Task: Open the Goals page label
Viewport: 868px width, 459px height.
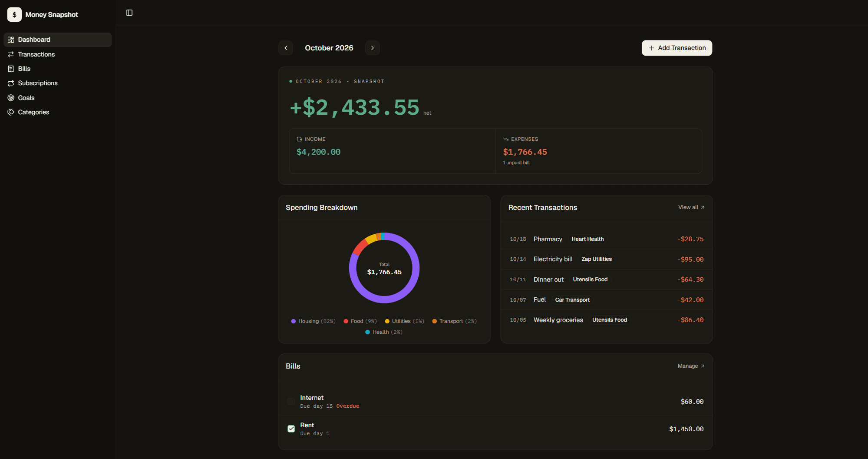Action: click(26, 98)
